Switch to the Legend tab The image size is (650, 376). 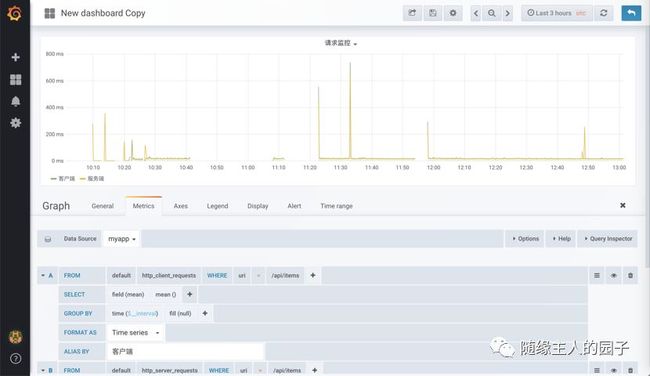[217, 206]
